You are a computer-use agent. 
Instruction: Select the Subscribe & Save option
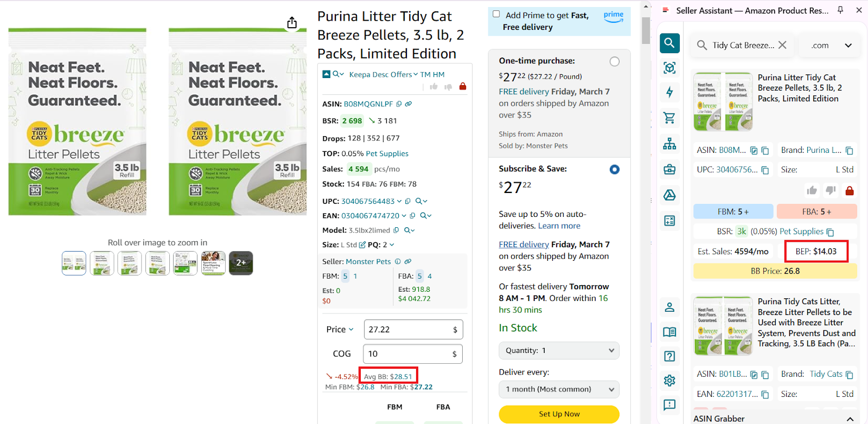(615, 169)
